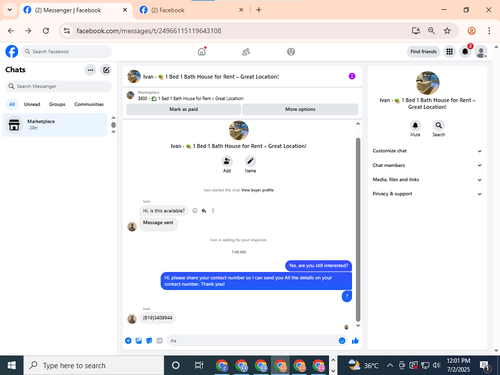Show hidden system tray icons
Screen dimensions: 500x375
point(390,366)
